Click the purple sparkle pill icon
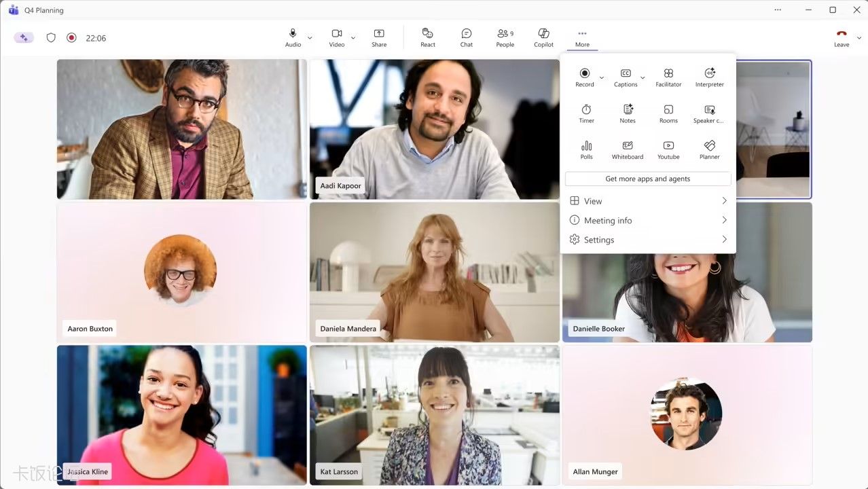868x489 pixels. pos(24,37)
